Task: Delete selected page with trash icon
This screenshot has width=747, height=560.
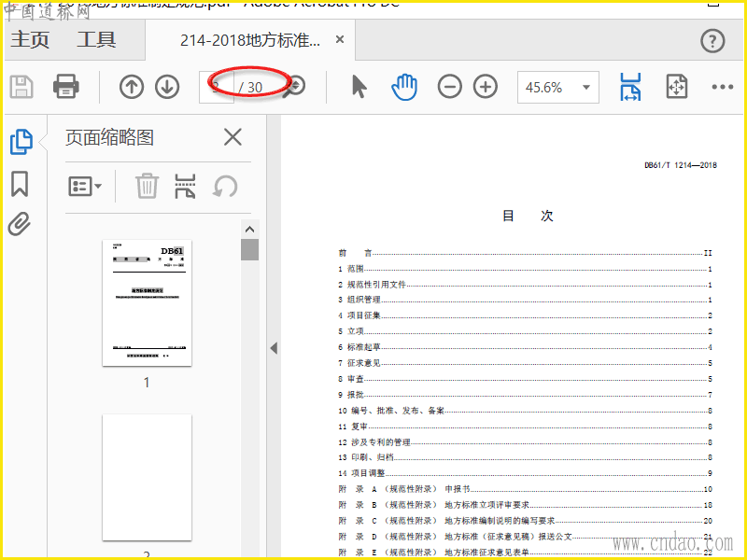Action: pyautogui.click(x=147, y=186)
